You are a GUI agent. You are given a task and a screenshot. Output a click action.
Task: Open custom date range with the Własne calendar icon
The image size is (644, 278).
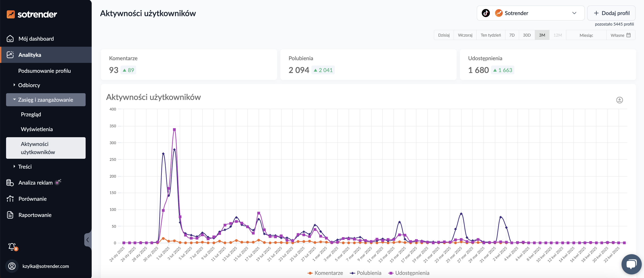coord(628,35)
